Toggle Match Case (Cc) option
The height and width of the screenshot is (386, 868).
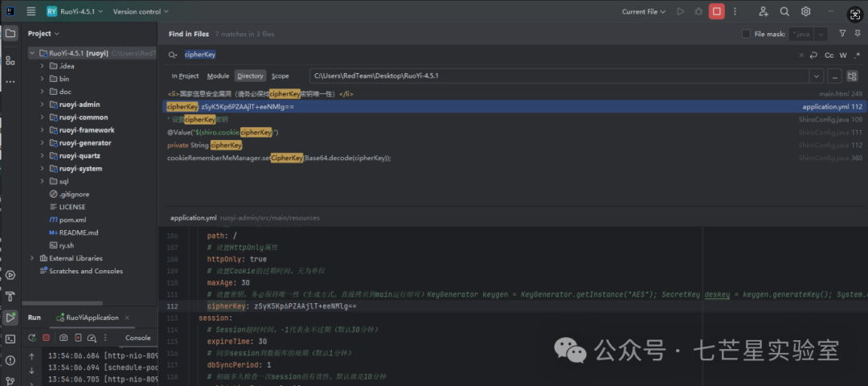[829, 55]
